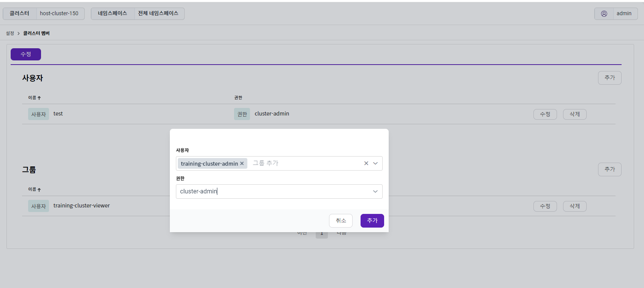
Task: Click the 추가 button in the 그룹 section
Action: pyautogui.click(x=610, y=169)
